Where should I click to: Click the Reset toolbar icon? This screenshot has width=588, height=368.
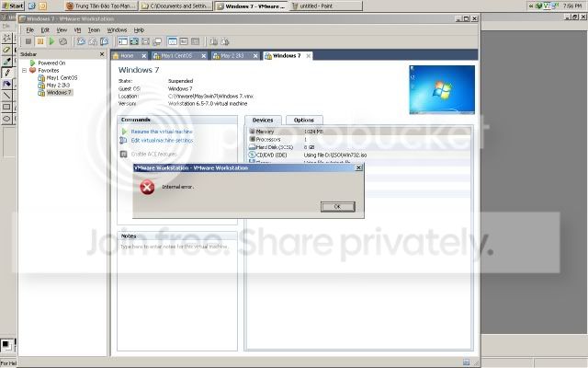63,41
